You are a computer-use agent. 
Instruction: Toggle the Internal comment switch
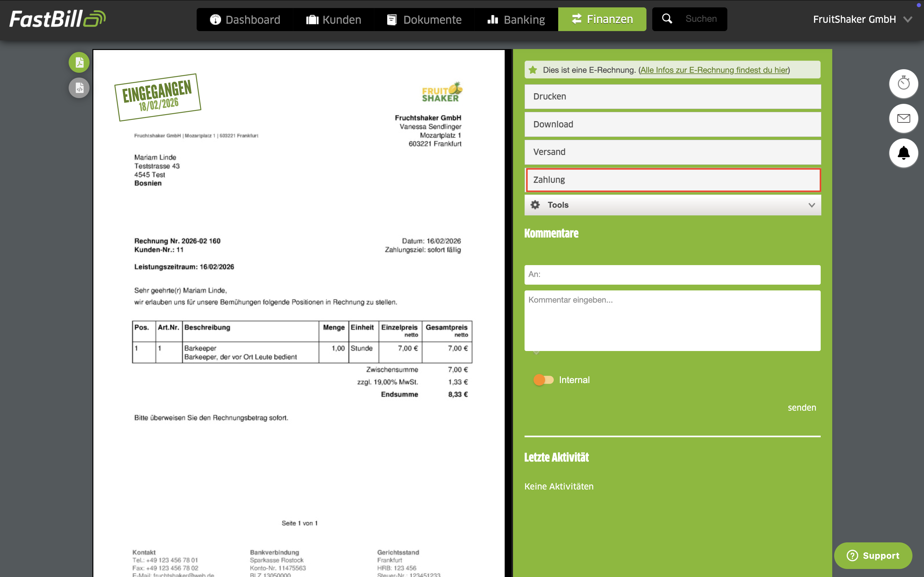543,380
